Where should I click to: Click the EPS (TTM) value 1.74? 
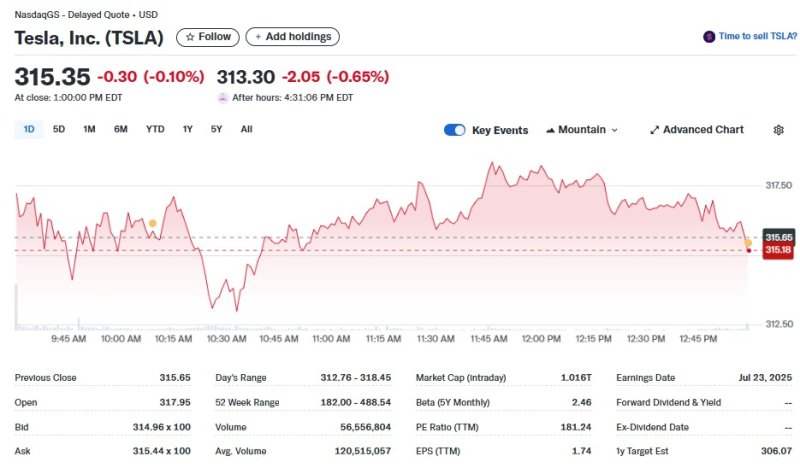pos(582,451)
